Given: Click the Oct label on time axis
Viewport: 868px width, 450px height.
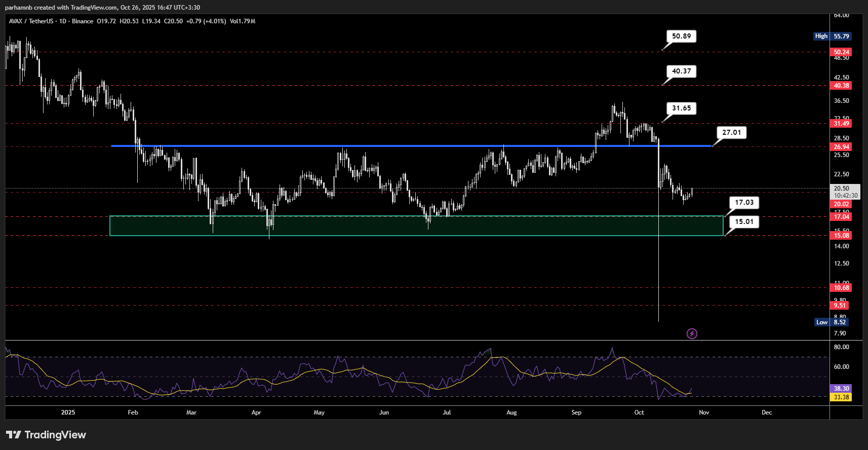Looking at the screenshot, I should click(639, 413).
